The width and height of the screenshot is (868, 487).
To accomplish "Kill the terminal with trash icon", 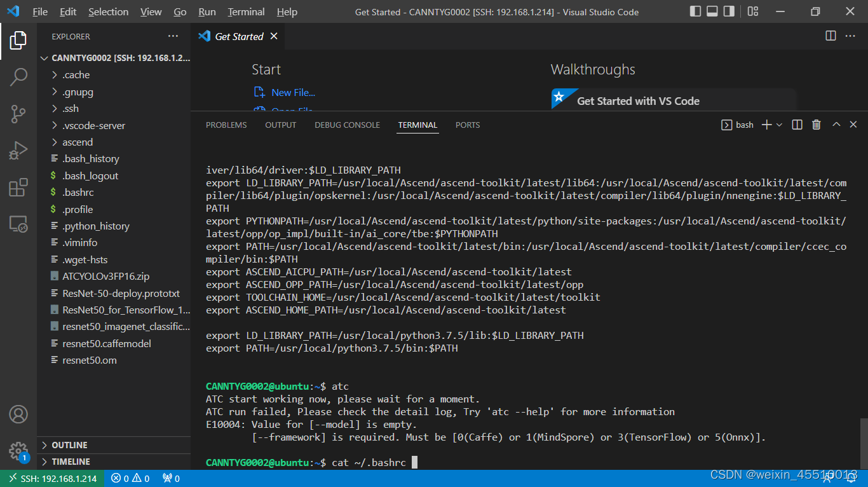I will coord(817,125).
